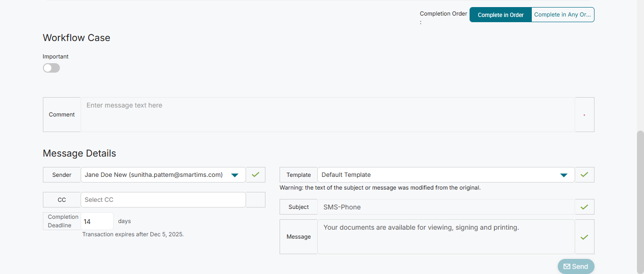Open the Template dropdown arrow
Viewport: 644px width, 274px height.
point(563,175)
